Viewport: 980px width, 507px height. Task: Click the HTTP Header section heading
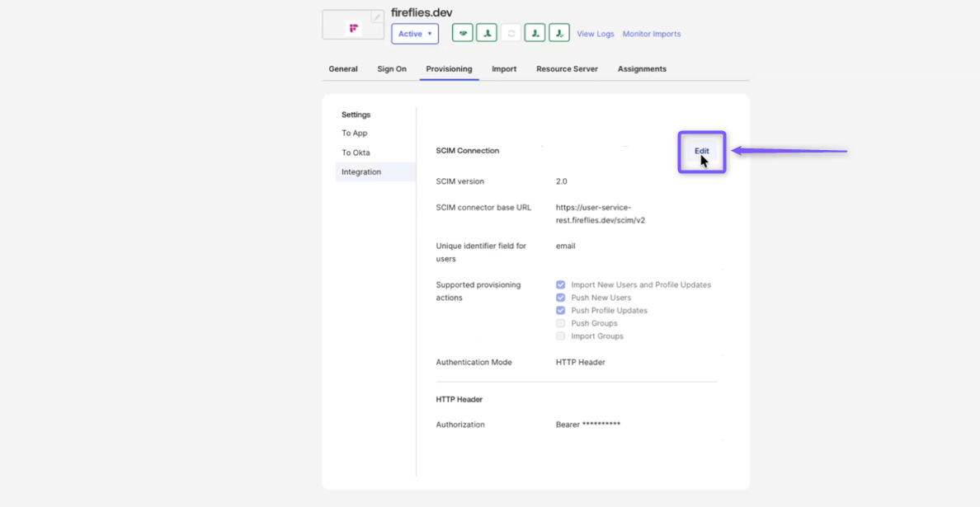point(459,399)
